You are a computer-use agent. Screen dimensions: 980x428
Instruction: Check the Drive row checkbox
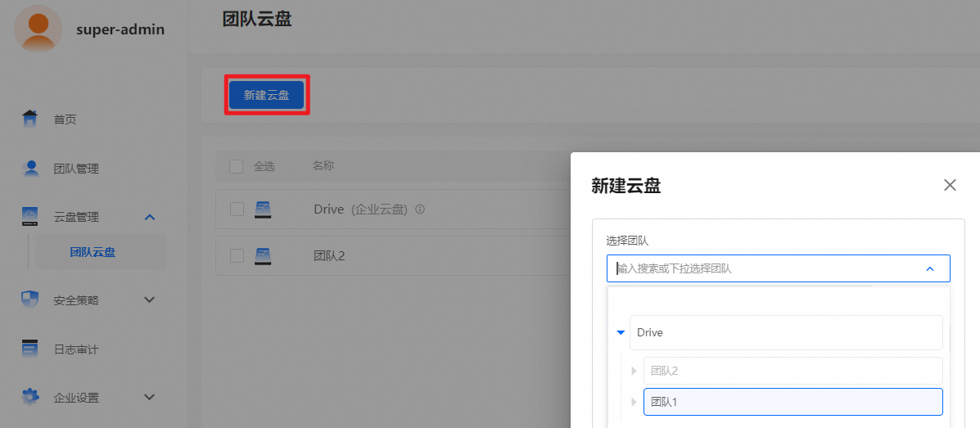(x=237, y=209)
